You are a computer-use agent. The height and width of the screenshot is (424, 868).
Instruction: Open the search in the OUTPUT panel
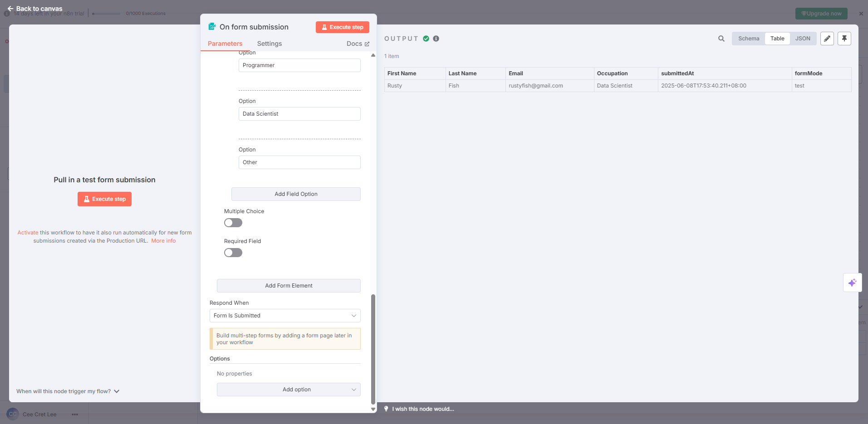pyautogui.click(x=721, y=39)
